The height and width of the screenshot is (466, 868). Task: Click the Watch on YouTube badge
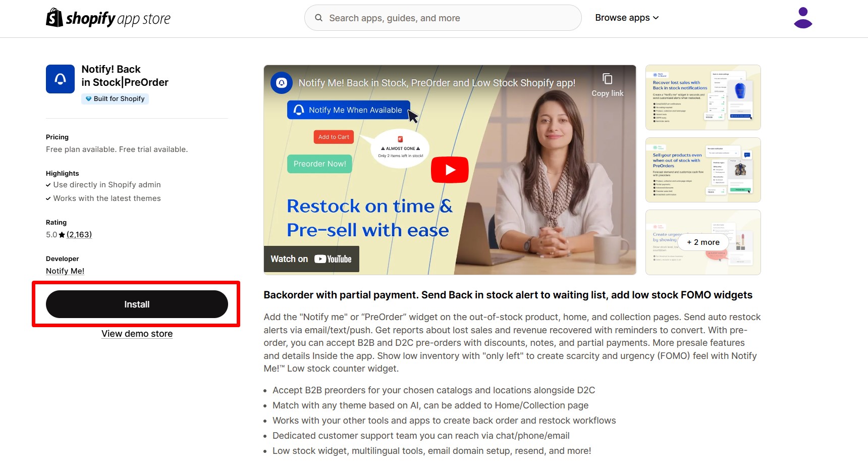(311, 259)
